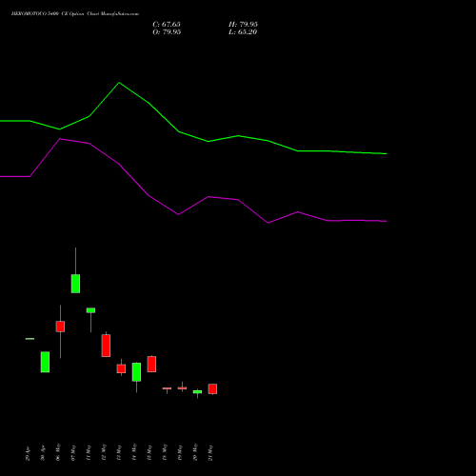This screenshot has width=476, height=476.
Task: Select the 07 May date label
Action: pos(73,452)
